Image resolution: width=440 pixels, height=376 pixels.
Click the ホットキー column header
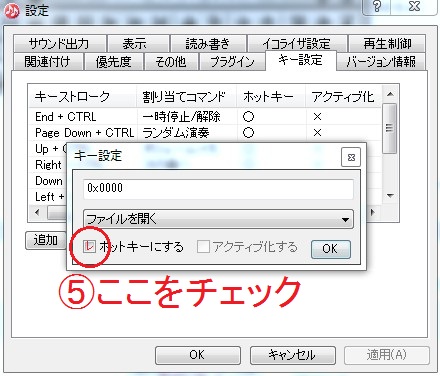[271, 97]
